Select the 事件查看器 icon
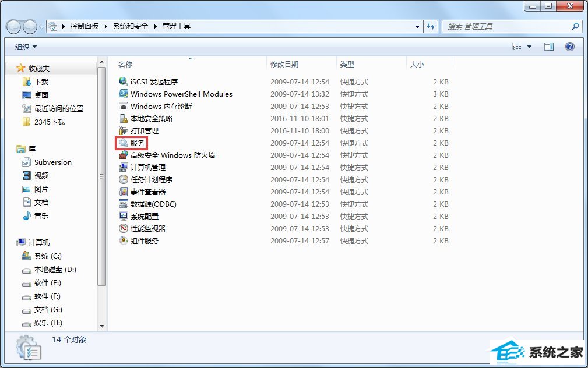Viewport: 588px width, 368px height. coord(123,192)
